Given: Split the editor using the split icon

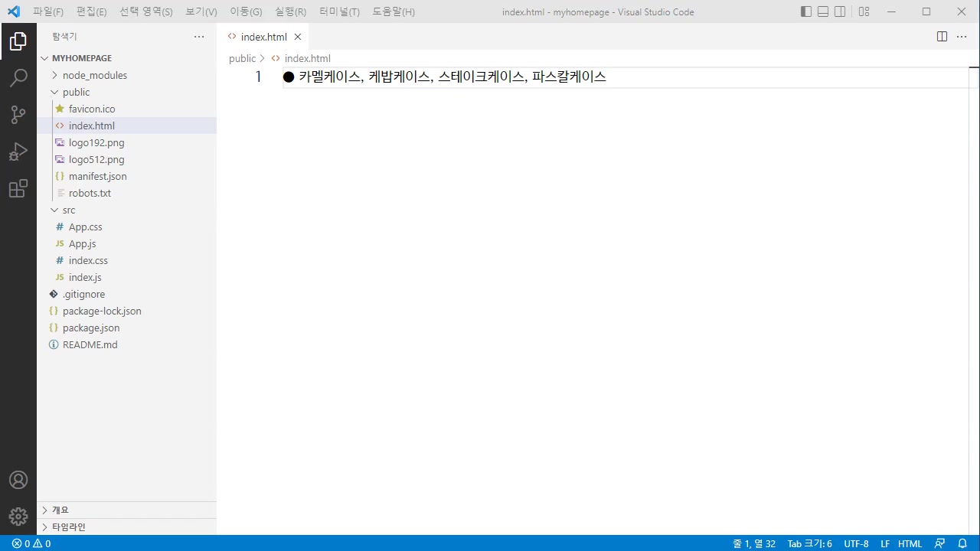Looking at the screenshot, I should pyautogui.click(x=941, y=36).
